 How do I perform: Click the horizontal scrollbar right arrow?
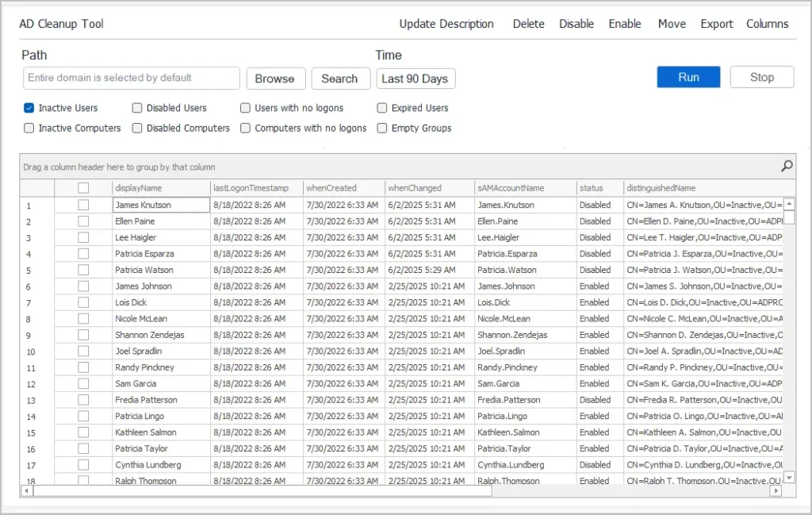[x=776, y=490]
